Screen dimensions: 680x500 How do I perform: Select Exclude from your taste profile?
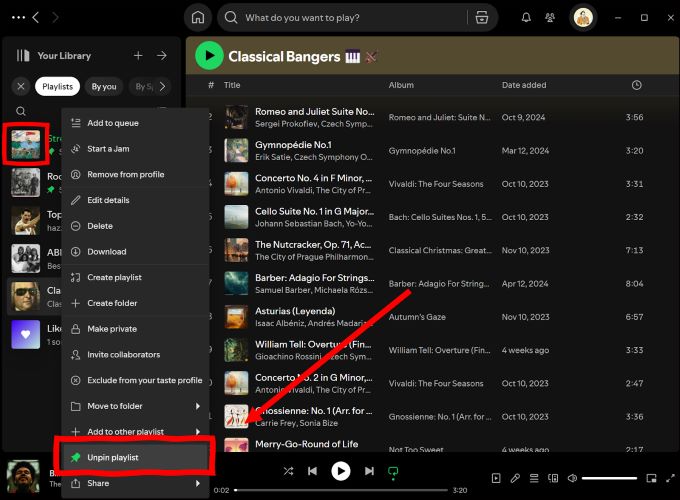136,380
